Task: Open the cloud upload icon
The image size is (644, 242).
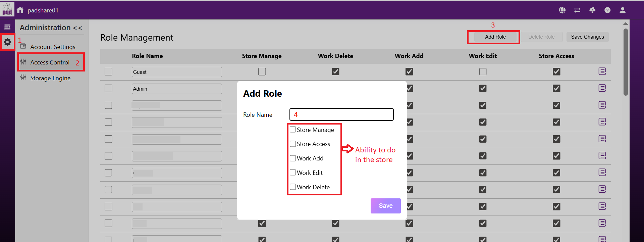Action: 592,10
